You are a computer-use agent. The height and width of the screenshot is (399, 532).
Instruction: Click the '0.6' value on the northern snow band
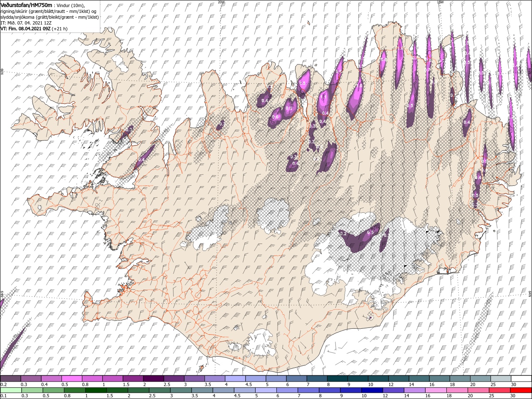coord(275,117)
